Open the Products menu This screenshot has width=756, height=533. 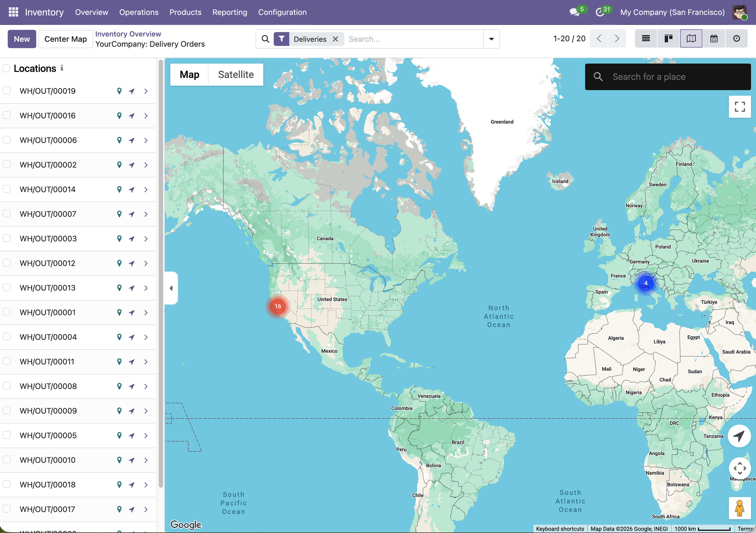[x=185, y=12]
